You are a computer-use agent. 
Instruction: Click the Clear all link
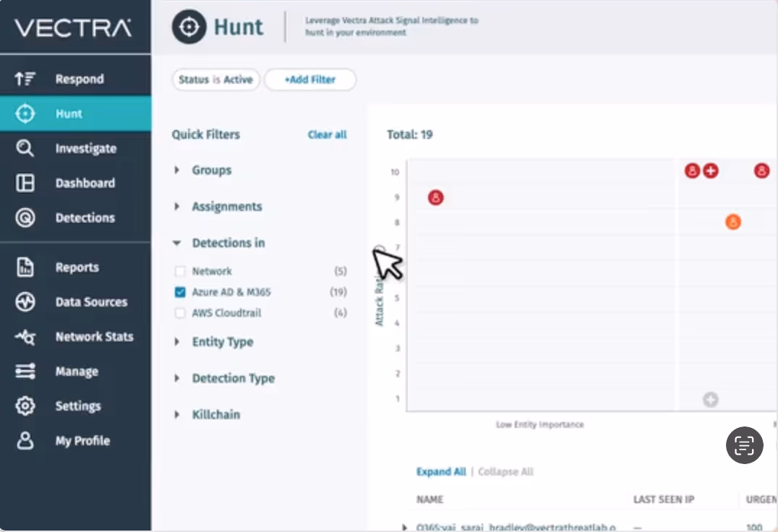pyautogui.click(x=327, y=135)
